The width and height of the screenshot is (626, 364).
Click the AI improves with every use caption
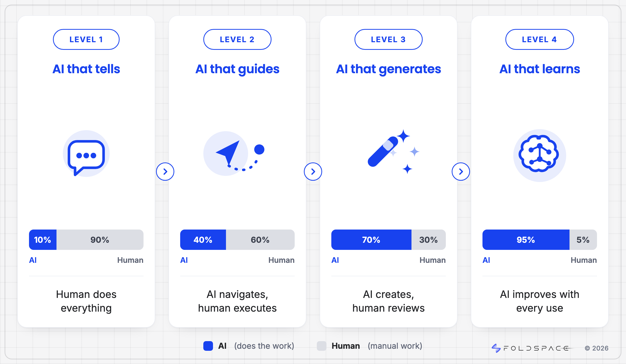(540, 301)
